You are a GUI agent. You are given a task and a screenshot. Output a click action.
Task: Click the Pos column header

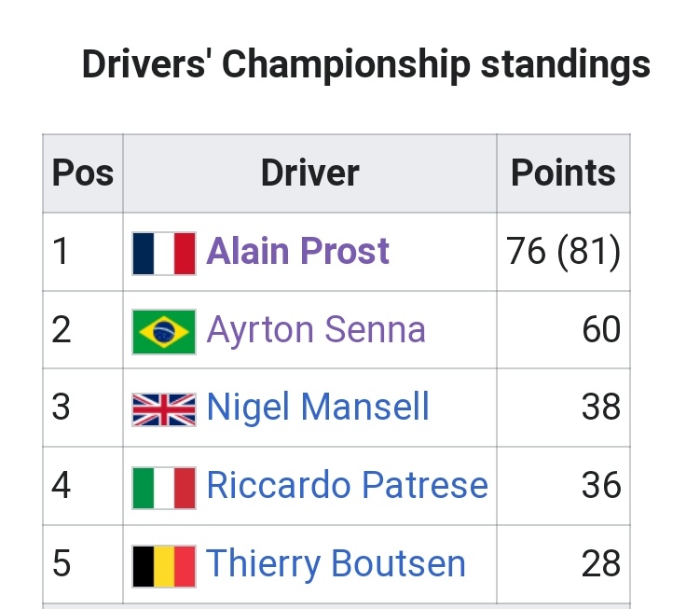pos(83,173)
